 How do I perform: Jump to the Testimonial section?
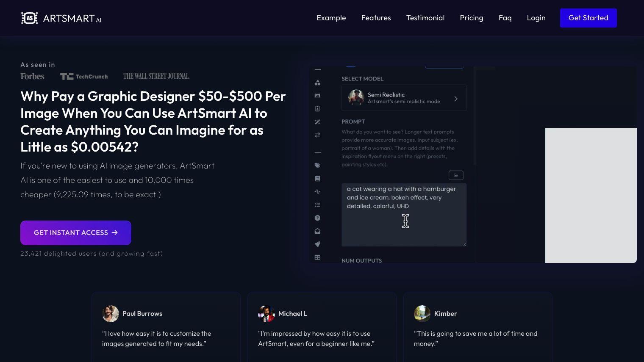click(425, 18)
